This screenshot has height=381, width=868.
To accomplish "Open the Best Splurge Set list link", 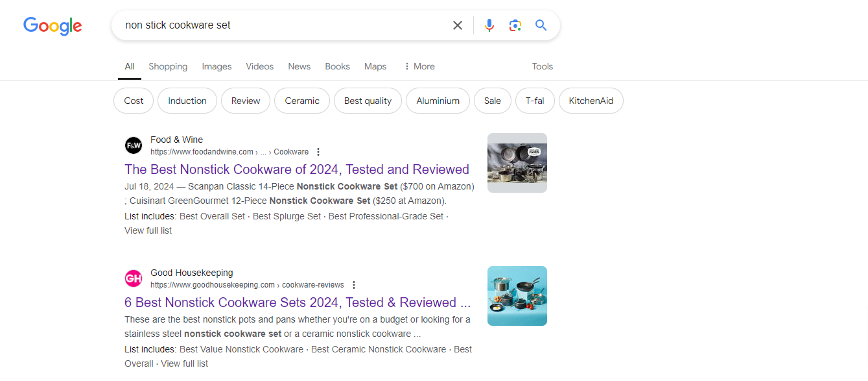I will (287, 216).
